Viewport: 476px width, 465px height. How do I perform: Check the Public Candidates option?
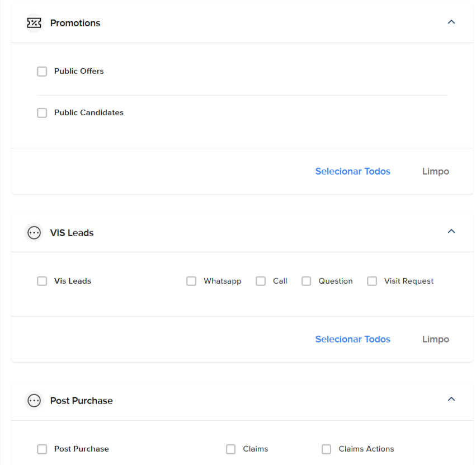click(42, 112)
